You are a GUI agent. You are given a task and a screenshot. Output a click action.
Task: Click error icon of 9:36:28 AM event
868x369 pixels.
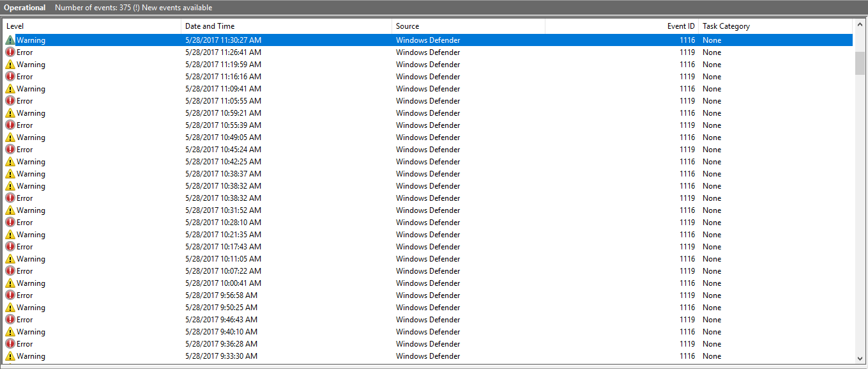point(10,344)
